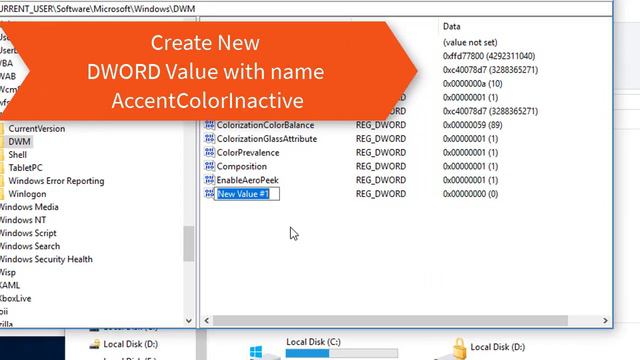Click the 0x00000059 (89) data cell
The height and width of the screenshot is (360, 640).
pyautogui.click(x=472, y=125)
